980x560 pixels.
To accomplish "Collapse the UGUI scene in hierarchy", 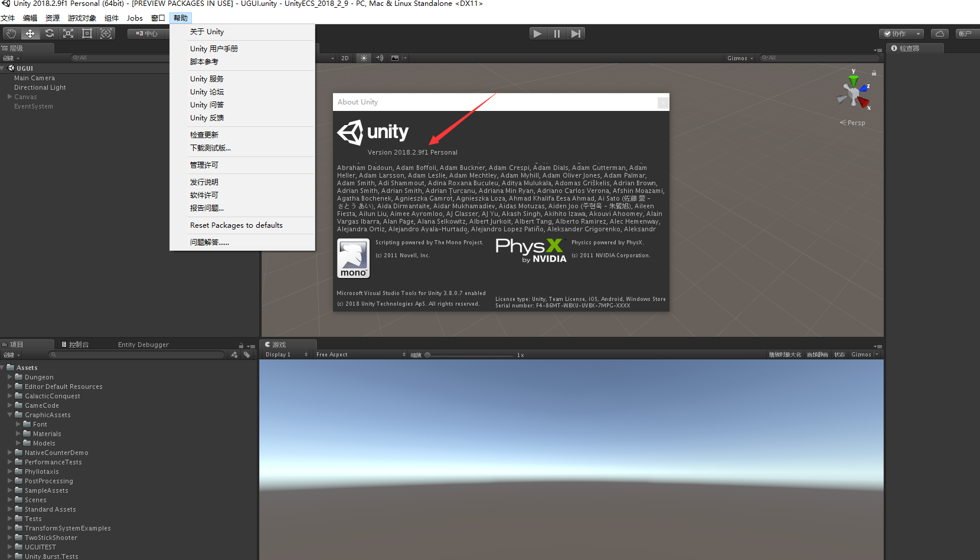I will coord(3,68).
